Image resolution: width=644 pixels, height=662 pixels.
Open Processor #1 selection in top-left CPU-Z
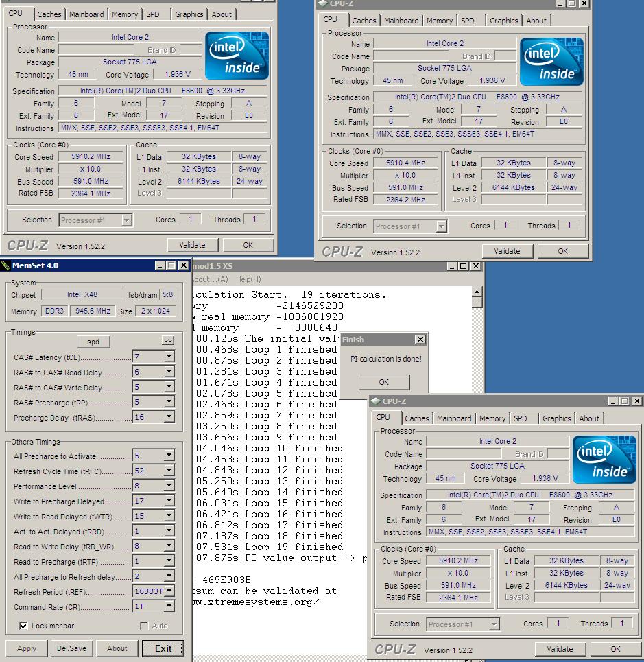coord(95,220)
